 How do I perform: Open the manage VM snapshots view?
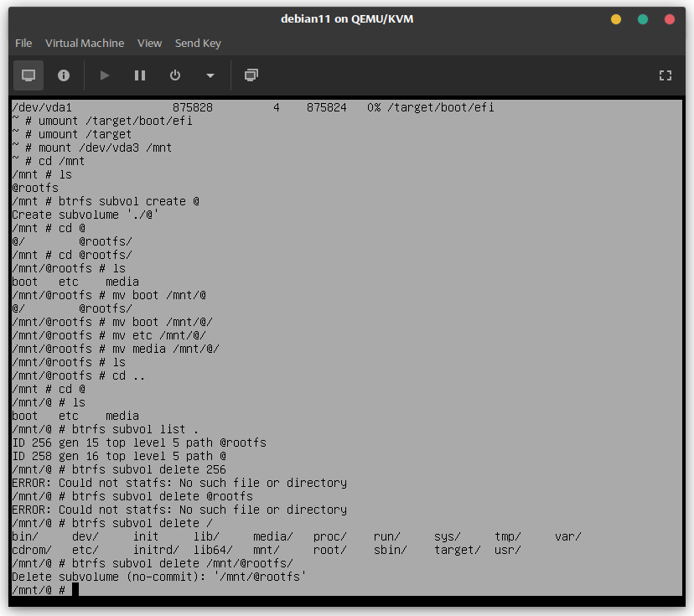tap(251, 75)
